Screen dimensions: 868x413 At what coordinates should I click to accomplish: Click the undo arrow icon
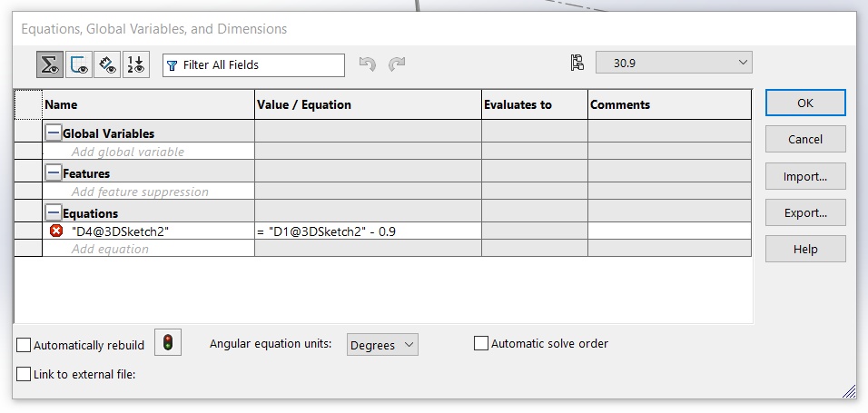[367, 64]
